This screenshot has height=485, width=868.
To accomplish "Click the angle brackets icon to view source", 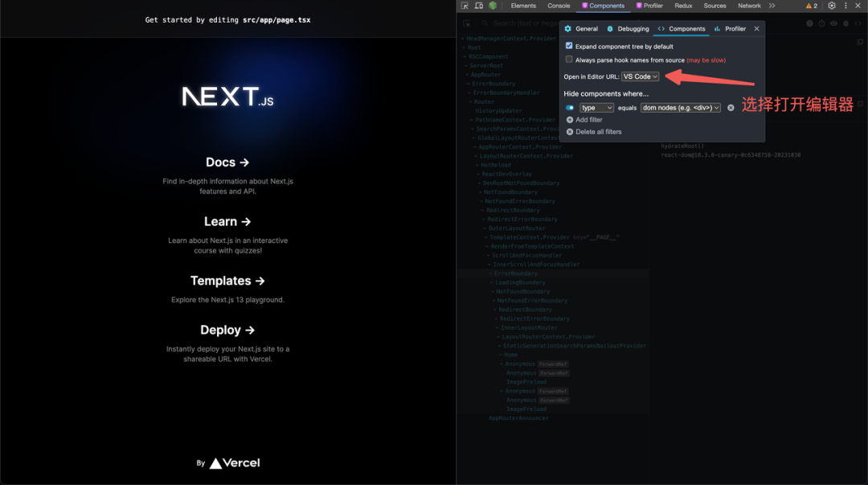I will 858,23.
